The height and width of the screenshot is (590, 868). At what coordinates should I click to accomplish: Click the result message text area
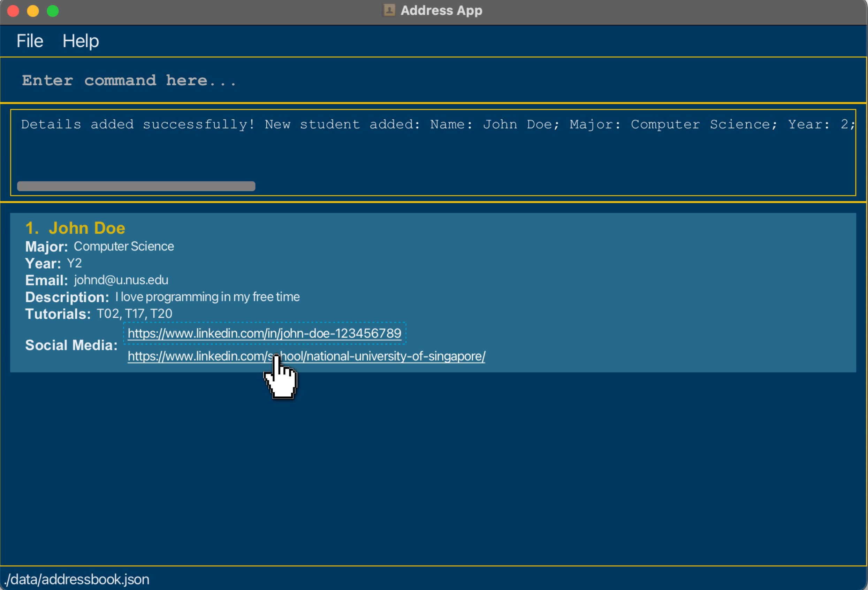[x=433, y=149]
